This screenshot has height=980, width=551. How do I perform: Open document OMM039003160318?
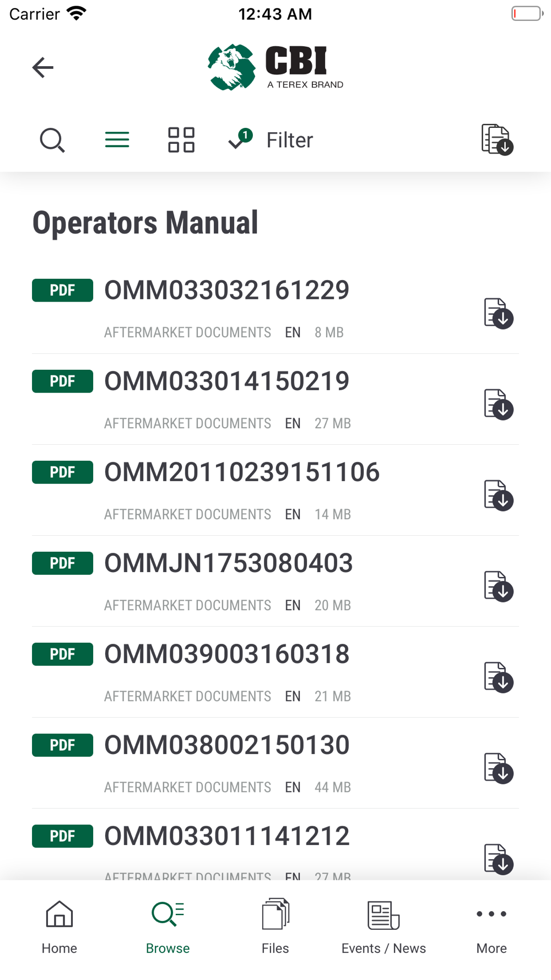(x=226, y=654)
